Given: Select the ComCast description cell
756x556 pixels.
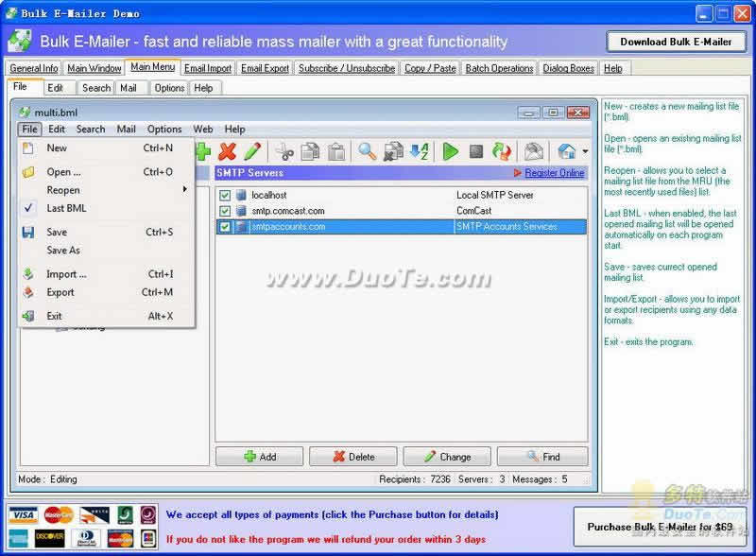Looking at the screenshot, I should pyautogui.click(x=474, y=211).
